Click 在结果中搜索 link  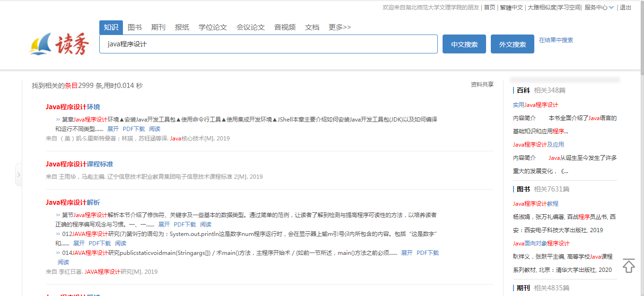556,40
